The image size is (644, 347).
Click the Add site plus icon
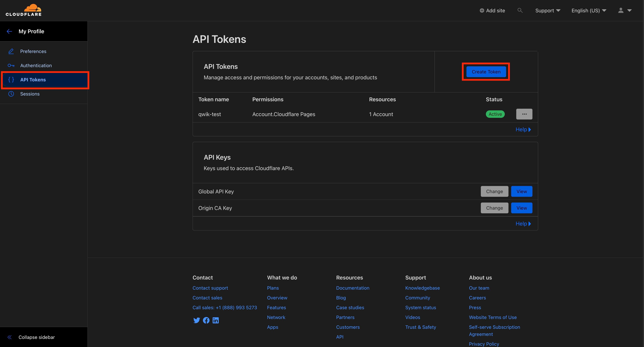click(x=482, y=10)
